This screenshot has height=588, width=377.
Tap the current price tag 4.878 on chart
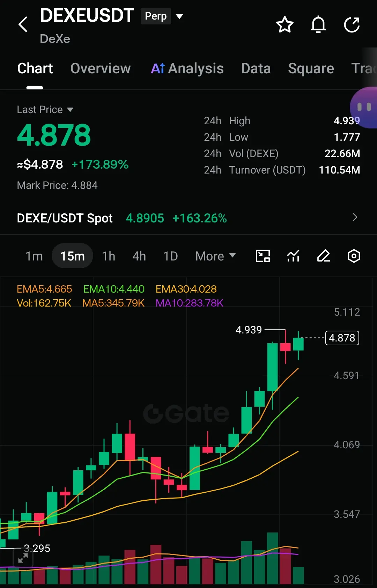342,338
